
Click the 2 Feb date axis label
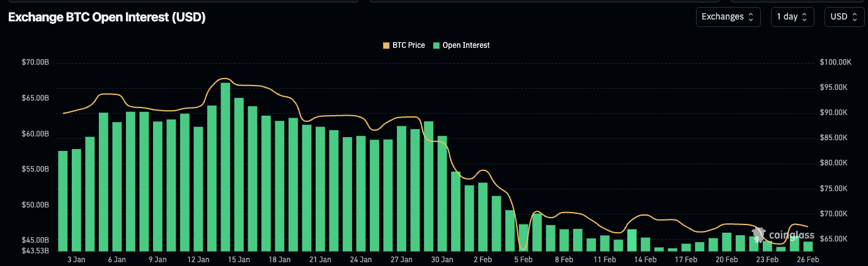click(483, 259)
